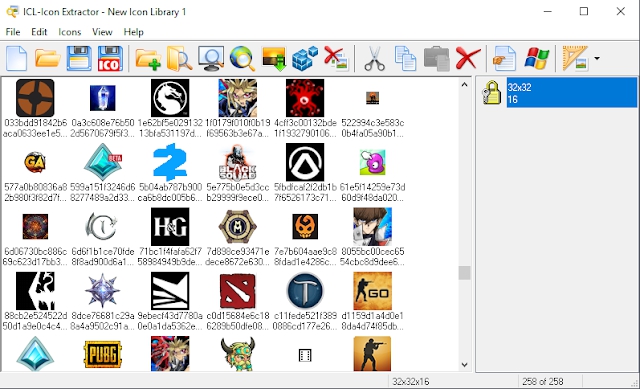
Task: Click the lock icon beside 32x32 entry
Action: [x=491, y=92]
